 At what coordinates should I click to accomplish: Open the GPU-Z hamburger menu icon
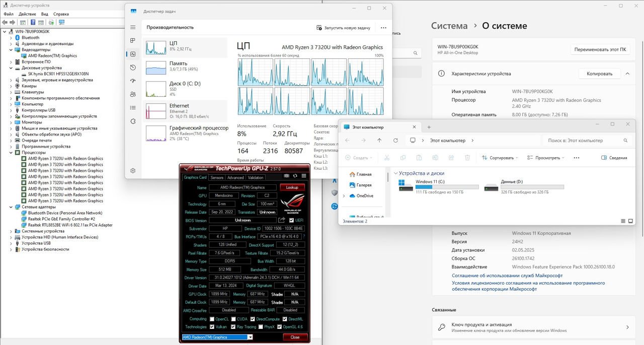tap(304, 176)
